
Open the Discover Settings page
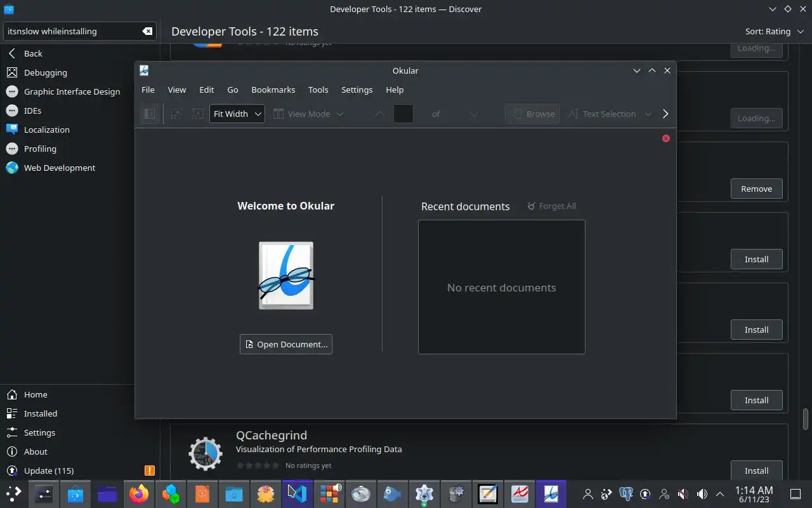click(80, 432)
